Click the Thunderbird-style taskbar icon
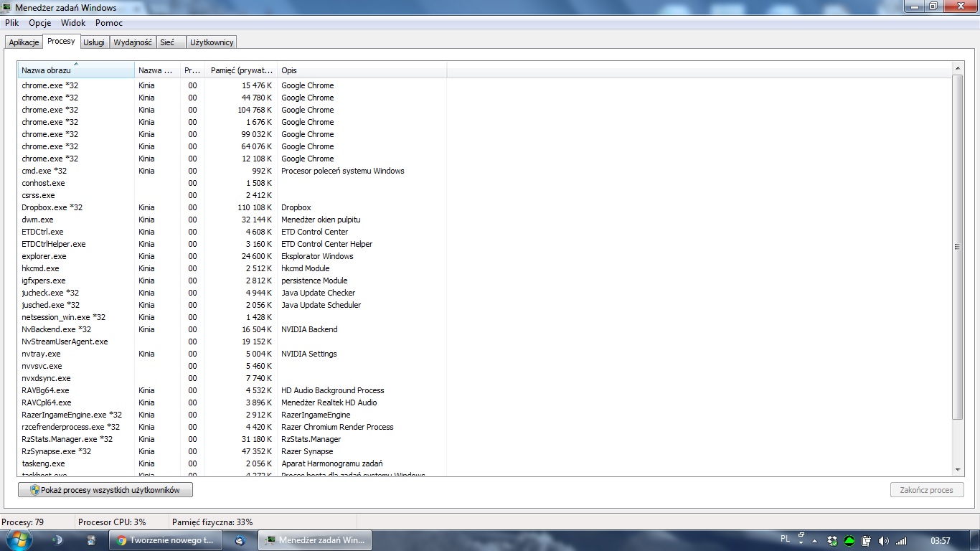980x551 pixels. pos(240,540)
